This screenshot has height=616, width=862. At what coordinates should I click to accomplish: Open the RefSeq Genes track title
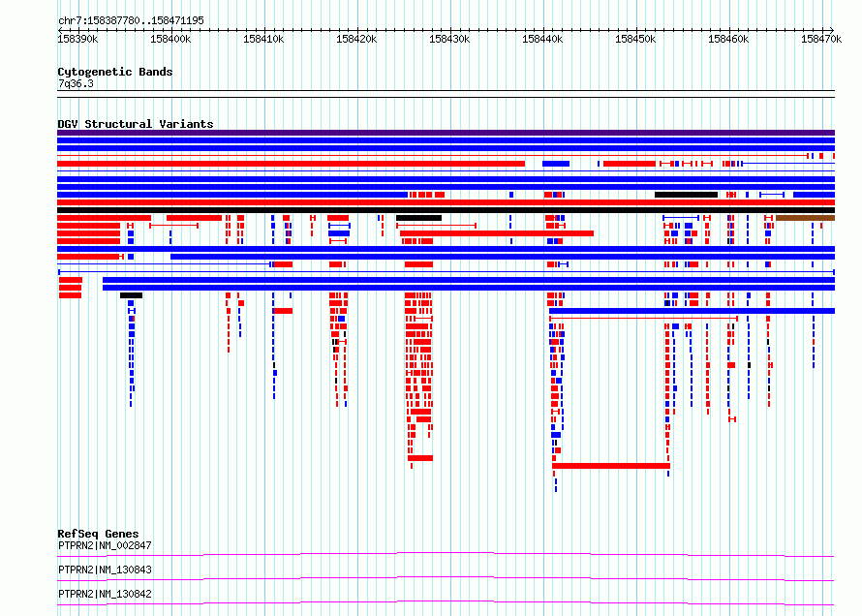98,534
